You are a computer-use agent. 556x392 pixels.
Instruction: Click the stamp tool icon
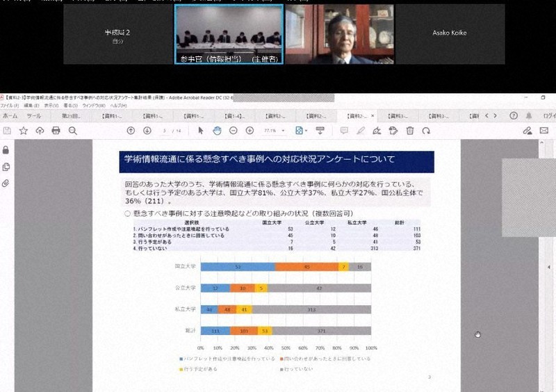tap(393, 131)
